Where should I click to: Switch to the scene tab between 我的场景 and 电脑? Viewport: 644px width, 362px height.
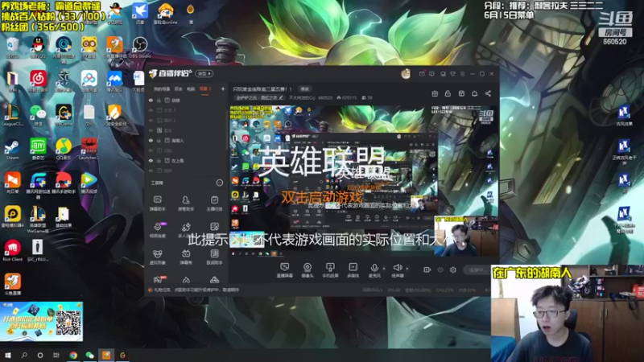tap(178, 88)
